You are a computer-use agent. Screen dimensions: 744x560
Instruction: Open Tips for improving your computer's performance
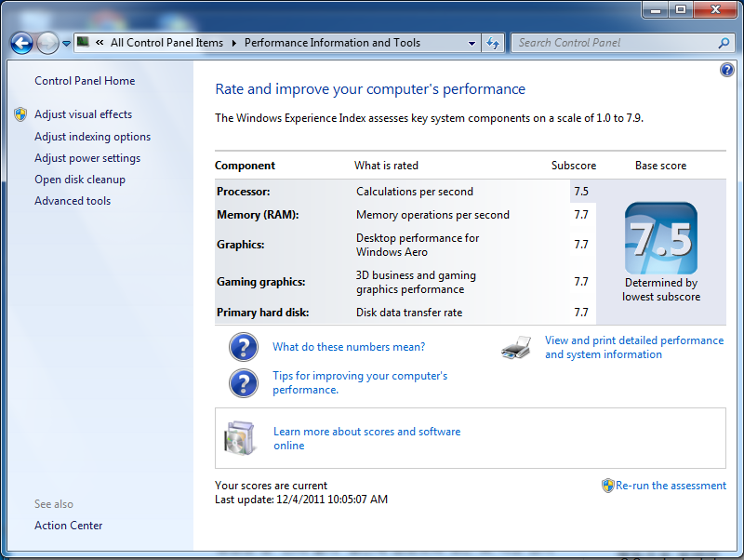(360, 382)
